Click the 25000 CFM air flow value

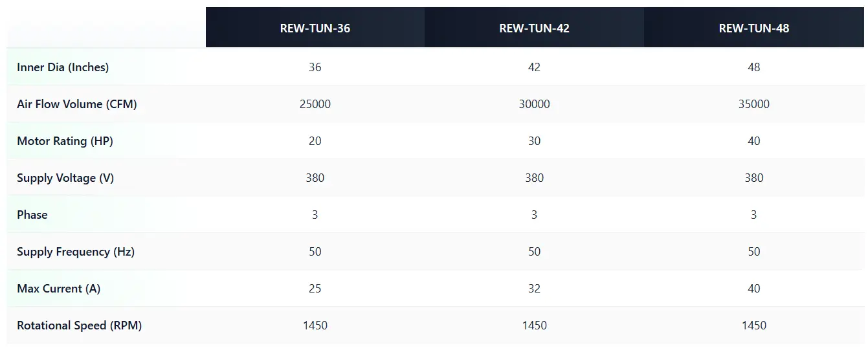coord(315,104)
